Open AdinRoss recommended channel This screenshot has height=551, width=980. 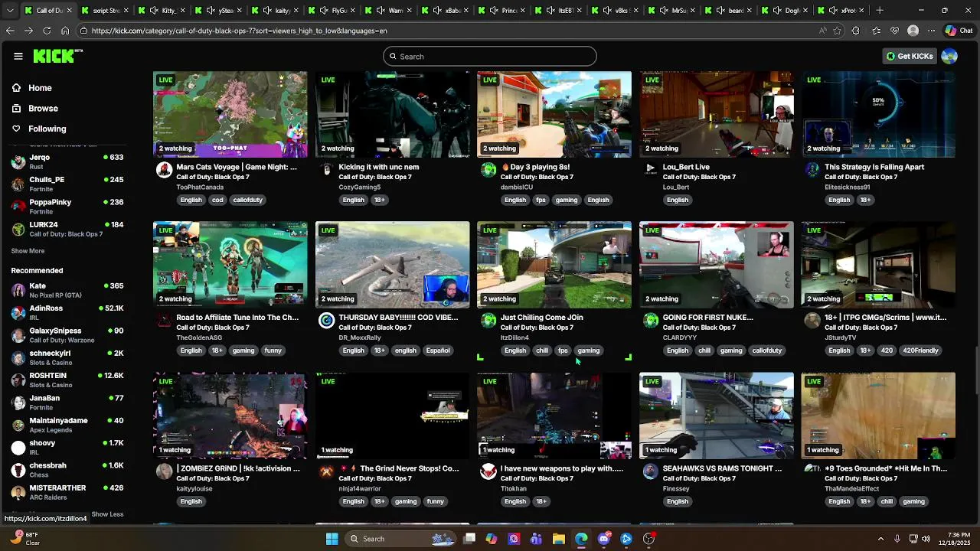pyautogui.click(x=67, y=312)
